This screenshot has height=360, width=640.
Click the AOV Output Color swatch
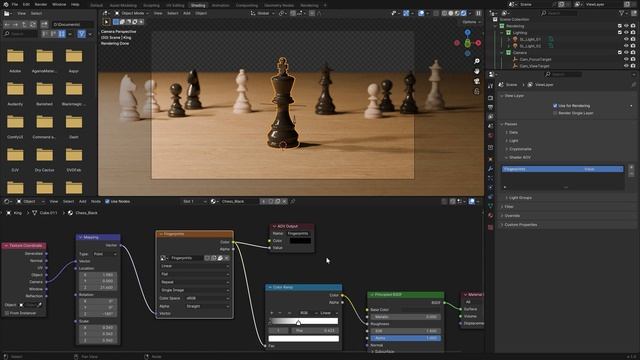300,241
